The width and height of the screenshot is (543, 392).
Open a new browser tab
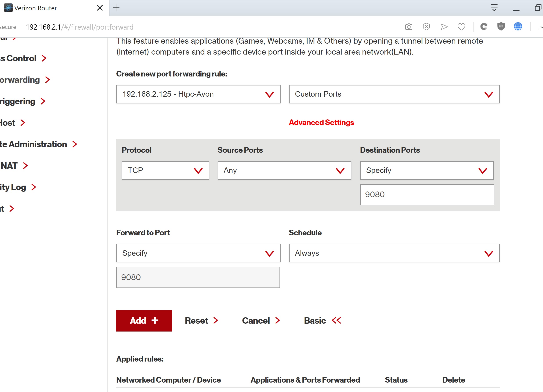point(116,8)
